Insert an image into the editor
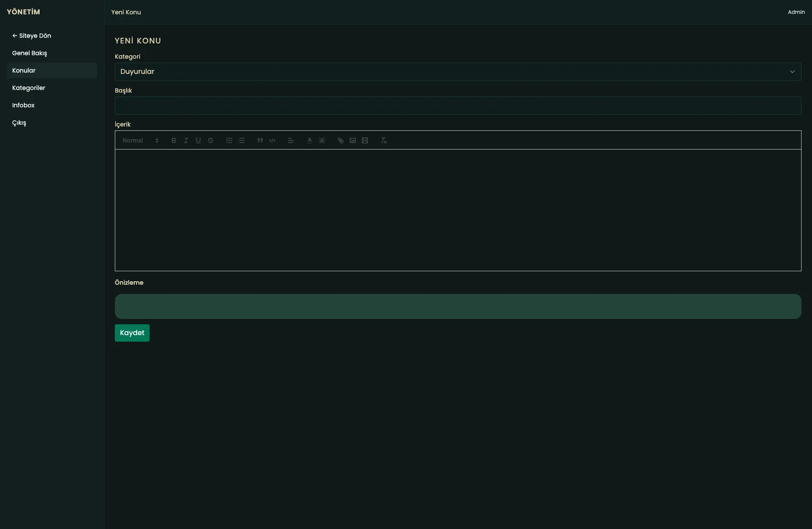 coord(352,140)
